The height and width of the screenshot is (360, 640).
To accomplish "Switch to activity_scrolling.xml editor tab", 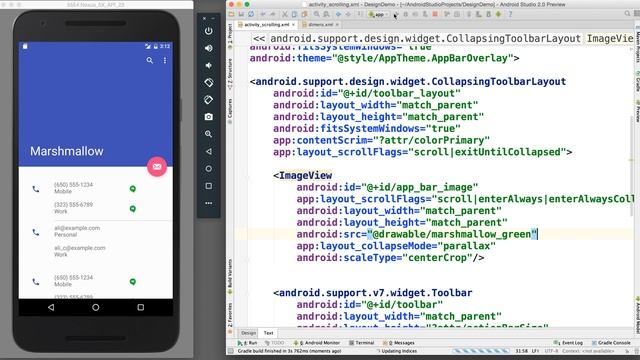I will 267,24.
